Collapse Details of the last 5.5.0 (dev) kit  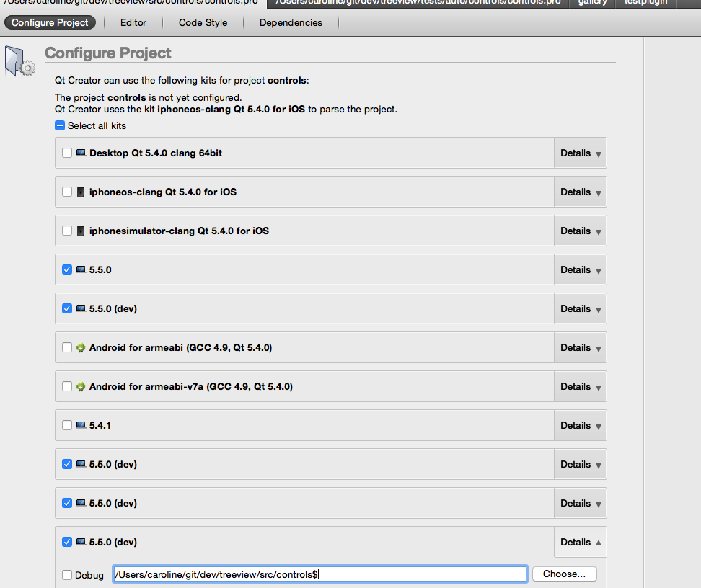coord(580,543)
